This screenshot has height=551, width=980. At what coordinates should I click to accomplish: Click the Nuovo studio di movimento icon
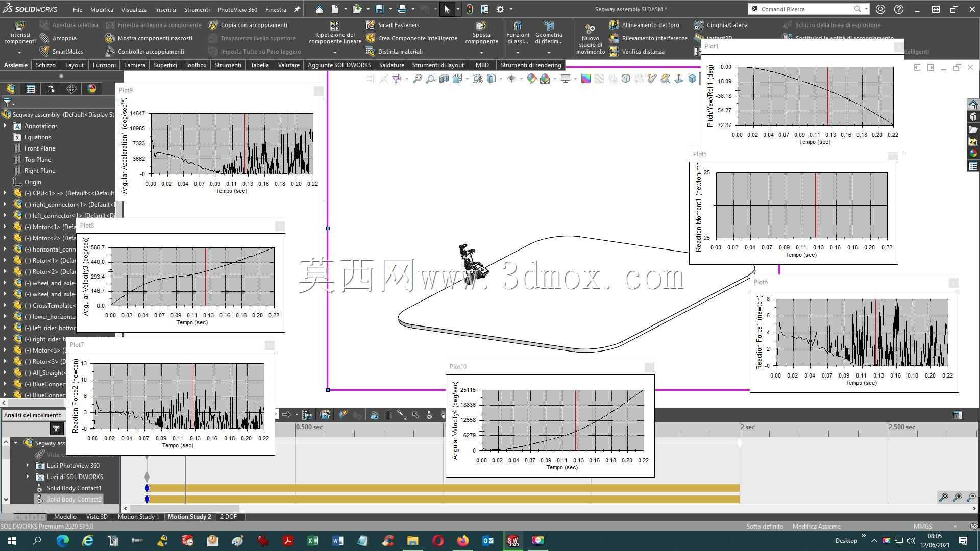click(591, 29)
